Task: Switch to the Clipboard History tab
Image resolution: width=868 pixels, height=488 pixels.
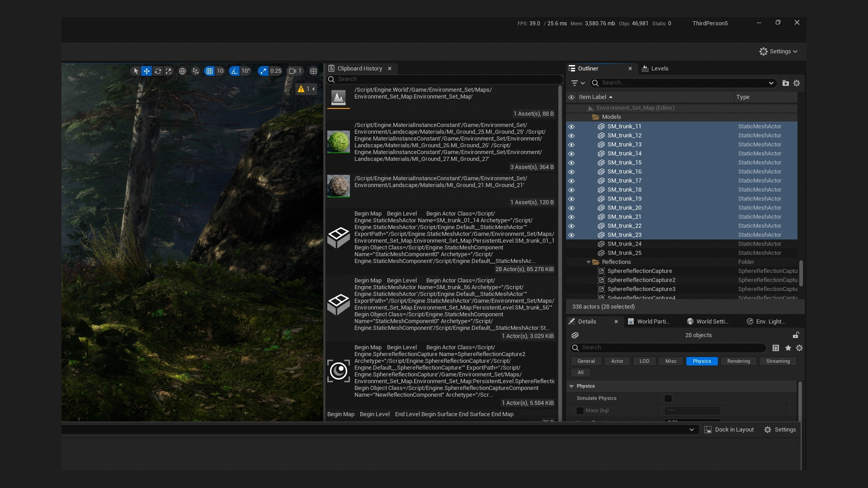Action: (360, 69)
